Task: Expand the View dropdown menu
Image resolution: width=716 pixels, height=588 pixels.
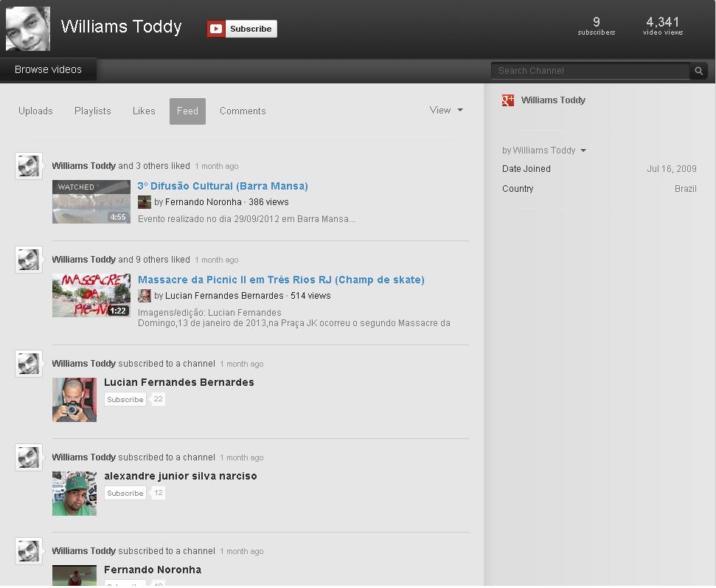Action: 446,110
